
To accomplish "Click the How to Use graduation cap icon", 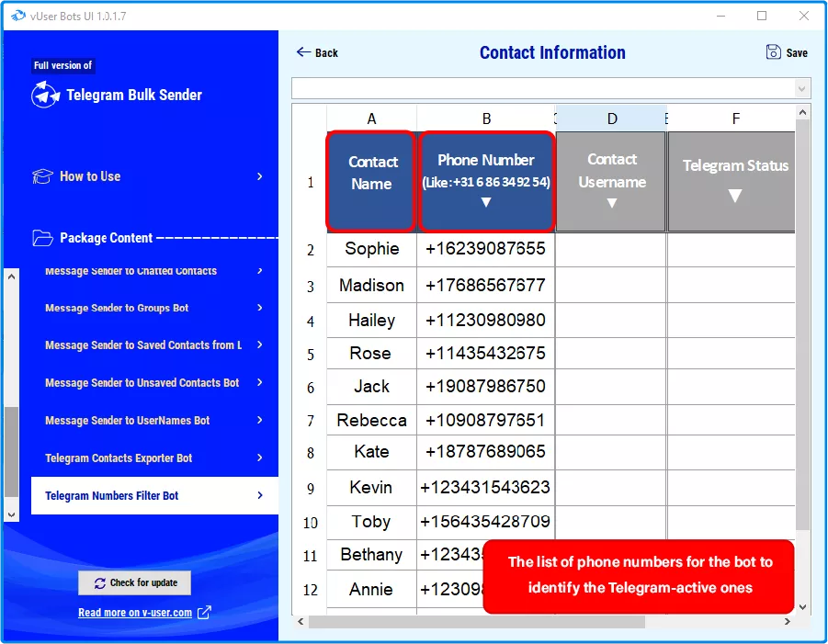I will (42, 176).
